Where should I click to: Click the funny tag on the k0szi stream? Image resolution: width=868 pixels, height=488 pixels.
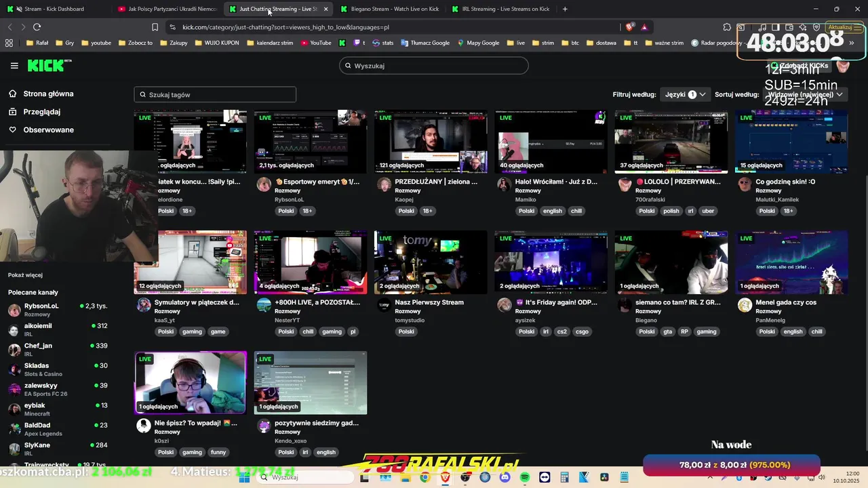coord(218,452)
